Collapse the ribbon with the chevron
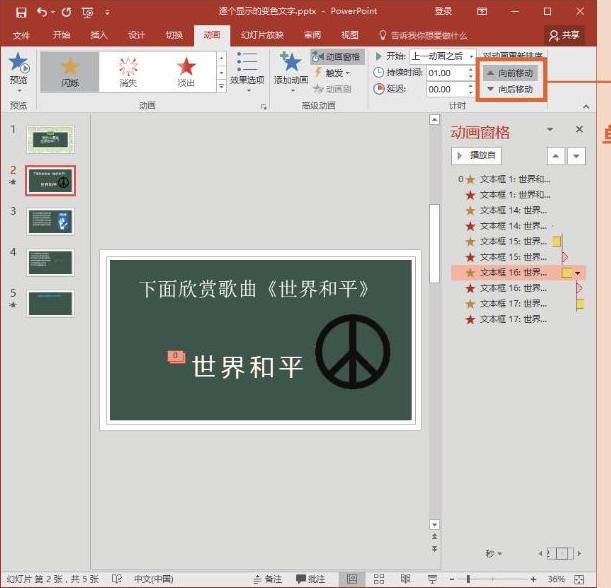Image resolution: width=611 pixels, height=588 pixels. tap(586, 106)
